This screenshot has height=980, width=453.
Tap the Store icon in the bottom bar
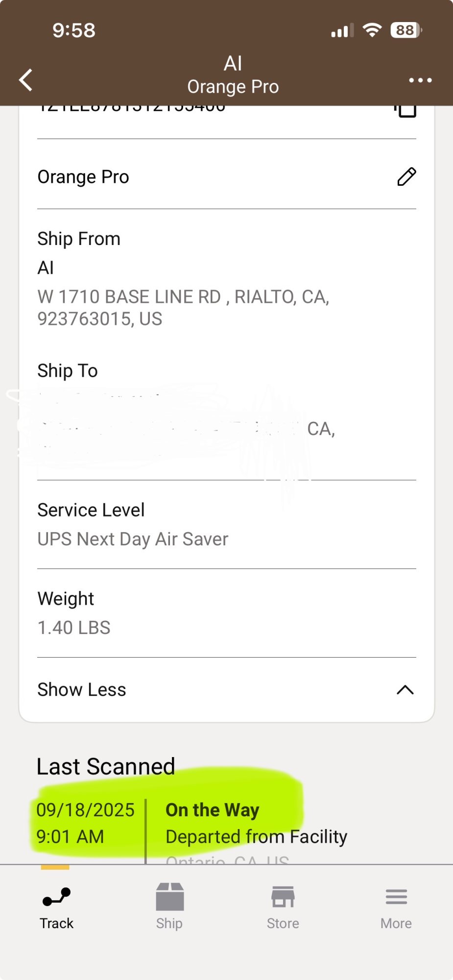(283, 897)
